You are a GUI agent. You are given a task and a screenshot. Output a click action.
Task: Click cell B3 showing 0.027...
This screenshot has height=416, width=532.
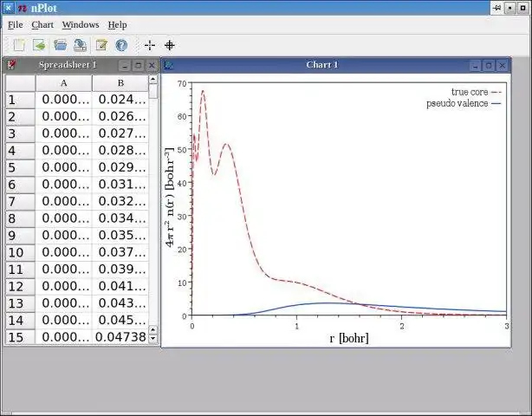click(x=120, y=133)
